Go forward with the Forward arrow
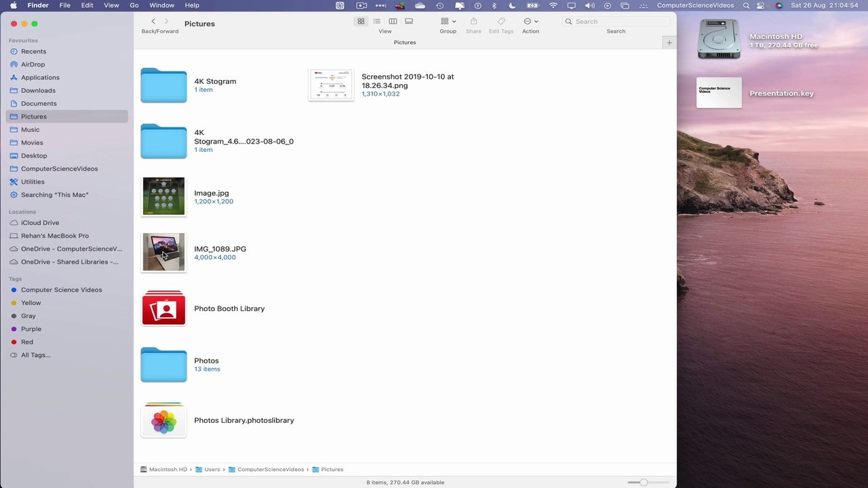868x488 pixels. 167,22
